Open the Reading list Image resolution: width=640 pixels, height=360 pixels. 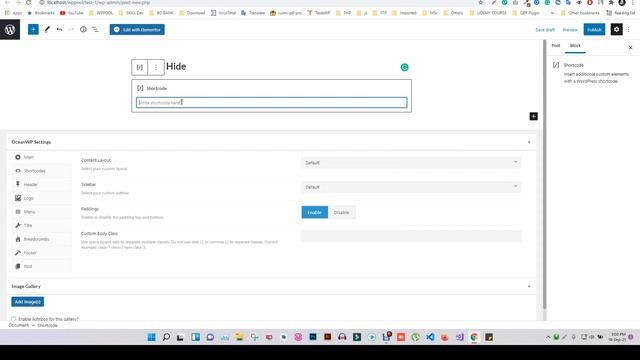(620, 13)
